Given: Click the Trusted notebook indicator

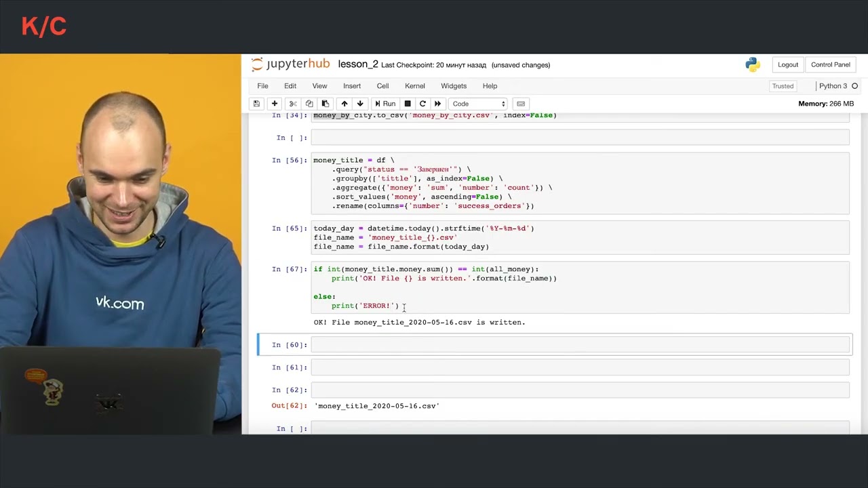Looking at the screenshot, I should [783, 86].
